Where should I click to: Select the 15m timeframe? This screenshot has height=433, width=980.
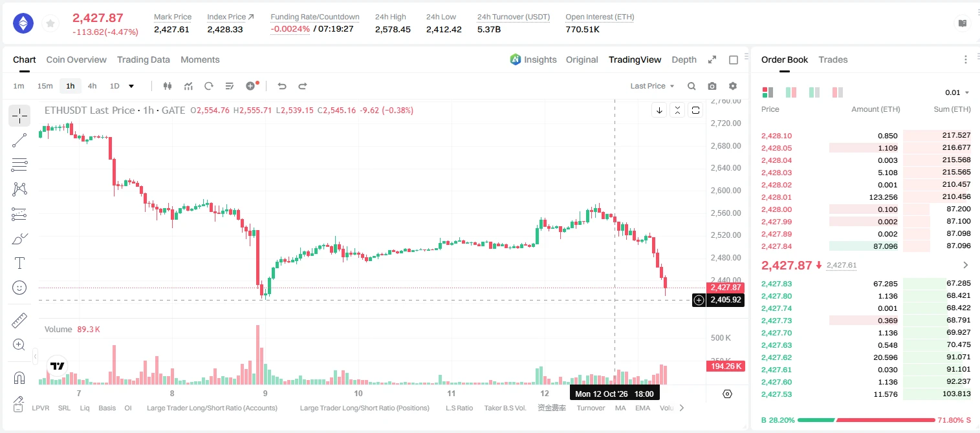[45, 86]
